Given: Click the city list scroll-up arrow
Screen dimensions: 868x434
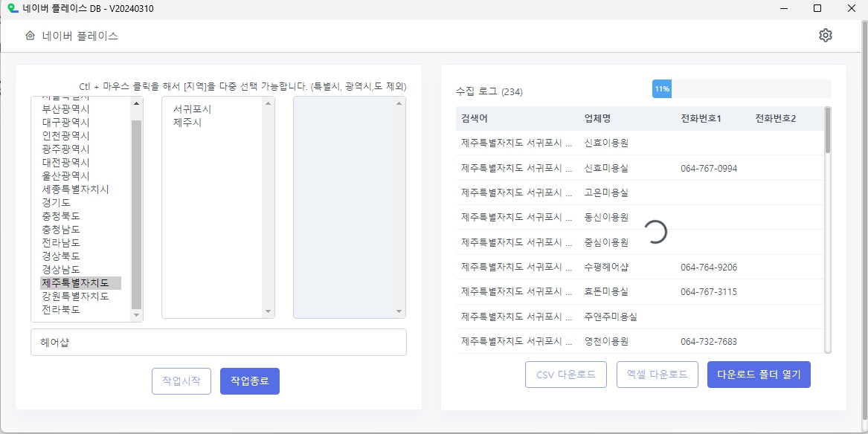Looking at the screenshot, I should click(268, 103).
